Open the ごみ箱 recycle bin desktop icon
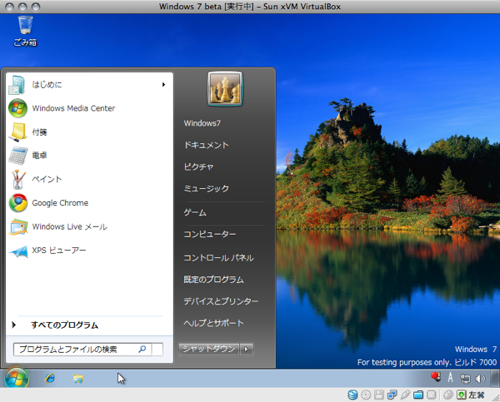 click(x=25, y=31)
